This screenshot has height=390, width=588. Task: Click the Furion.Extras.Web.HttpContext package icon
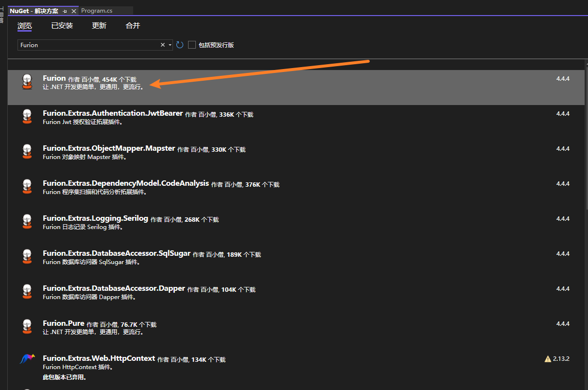tap(27, 359)
